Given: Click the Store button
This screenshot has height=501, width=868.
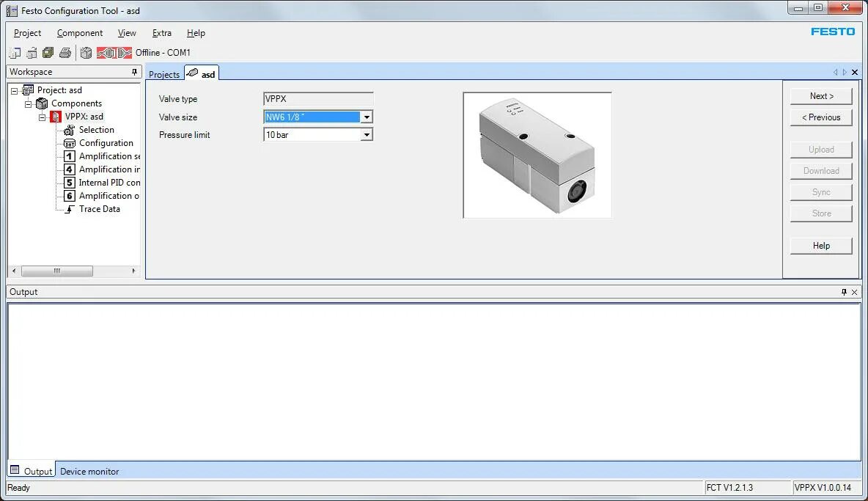Looking at the screenshot, I should tap(821, 213).
